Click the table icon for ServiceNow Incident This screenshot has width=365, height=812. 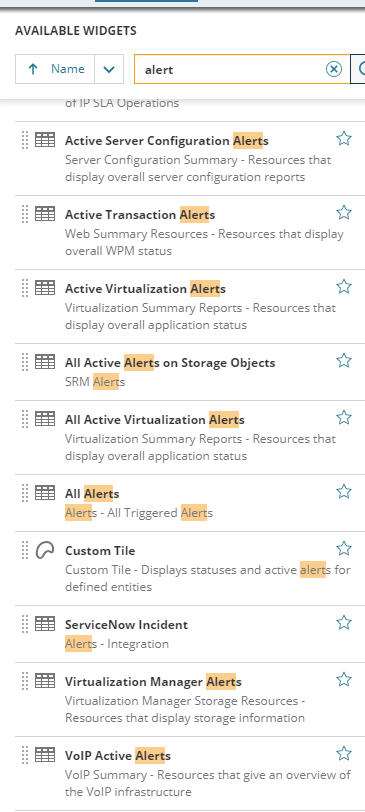pyautogui.click(x=45, y=624)
